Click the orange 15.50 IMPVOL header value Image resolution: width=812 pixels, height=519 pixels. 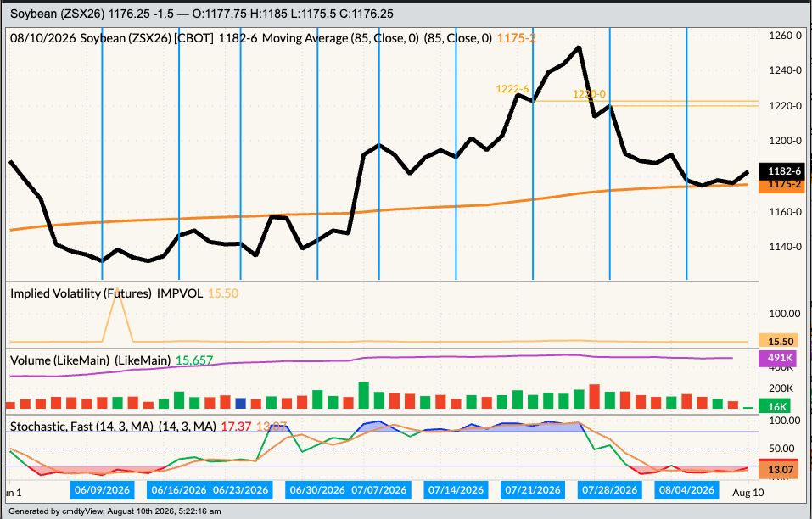[x=223, y=293]
